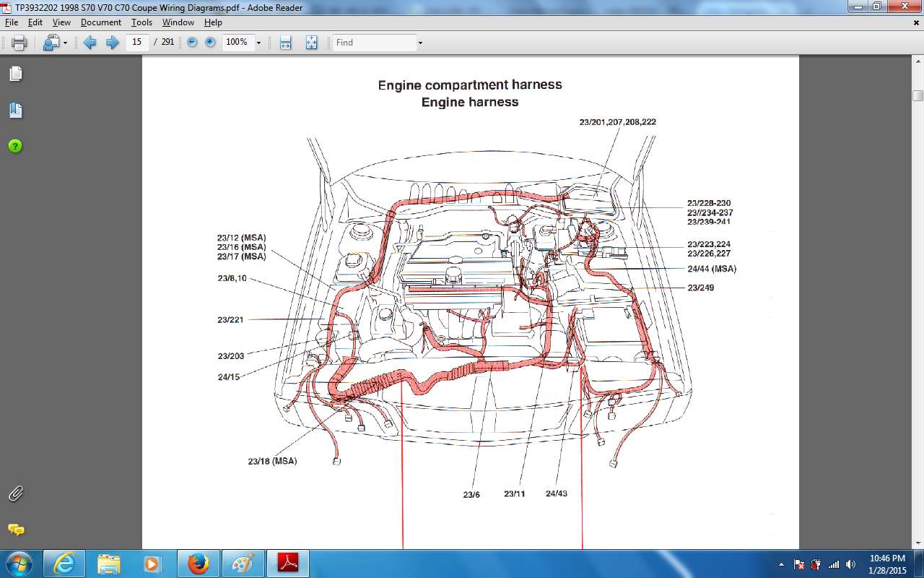Screen dimensions: 924x578
Task: Open the Tools menu
Action: [x=141, y=22]
